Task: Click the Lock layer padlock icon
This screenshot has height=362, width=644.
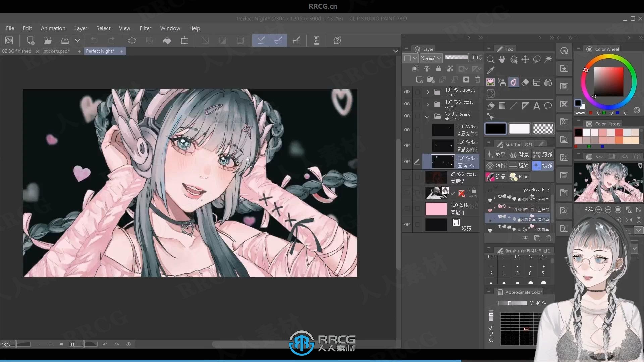Action: pos(438,68)
